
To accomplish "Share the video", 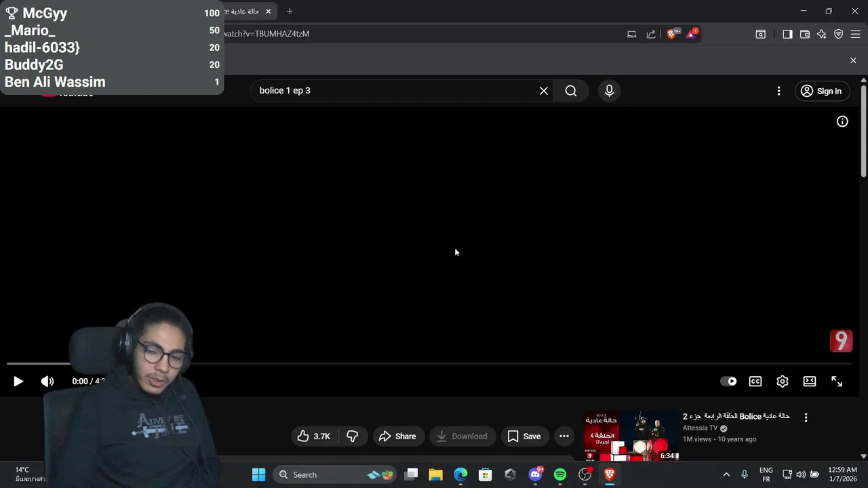I will coord(397,436).
